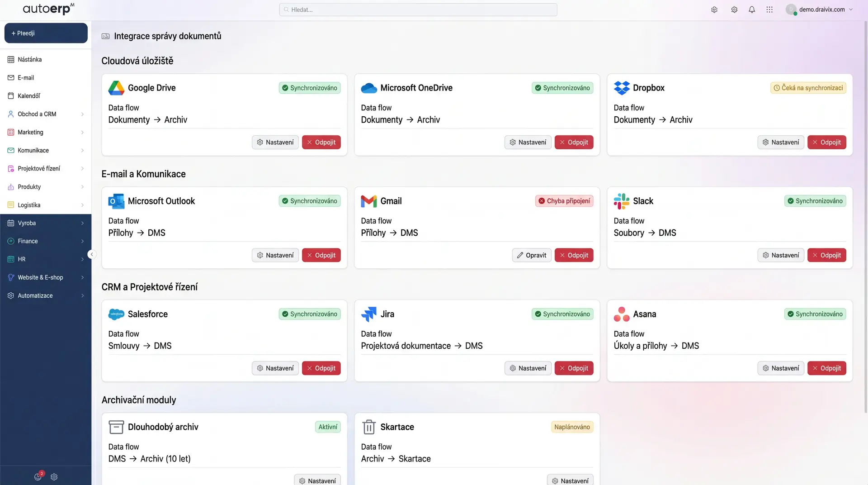Click the page vertical scrollbar
This screenshot has height=485, width=868.
click(x=865, y=217)
